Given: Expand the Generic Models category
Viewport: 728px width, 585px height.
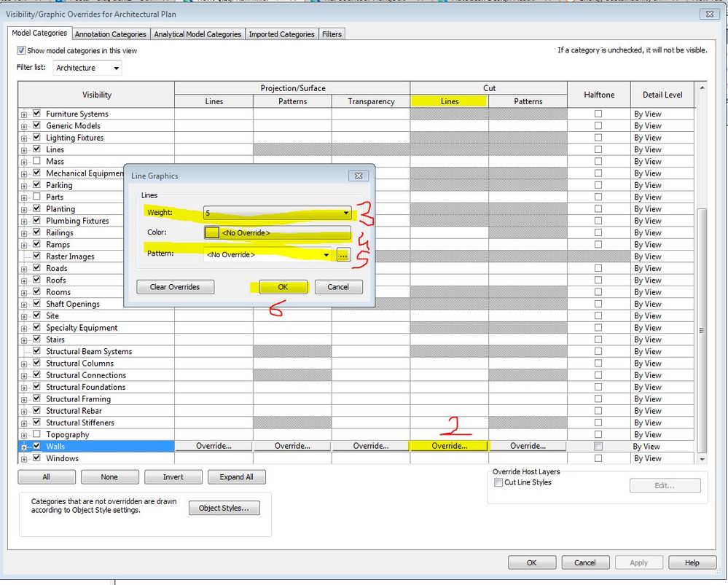Looking at the screenshot, I should 24,126.
